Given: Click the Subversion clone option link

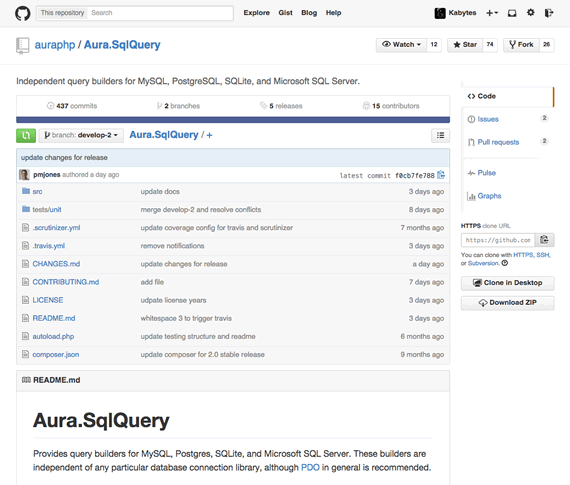Looking at the screenshot, I should point(483,263).
